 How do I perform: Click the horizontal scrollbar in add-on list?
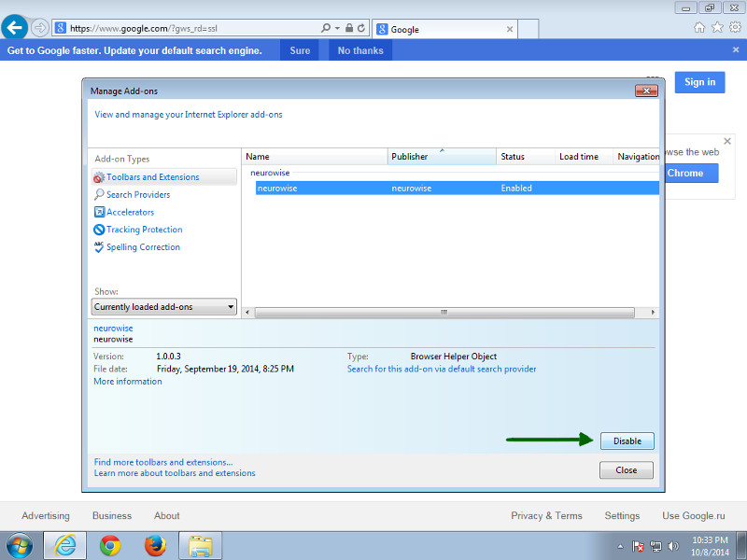point(444,313)
